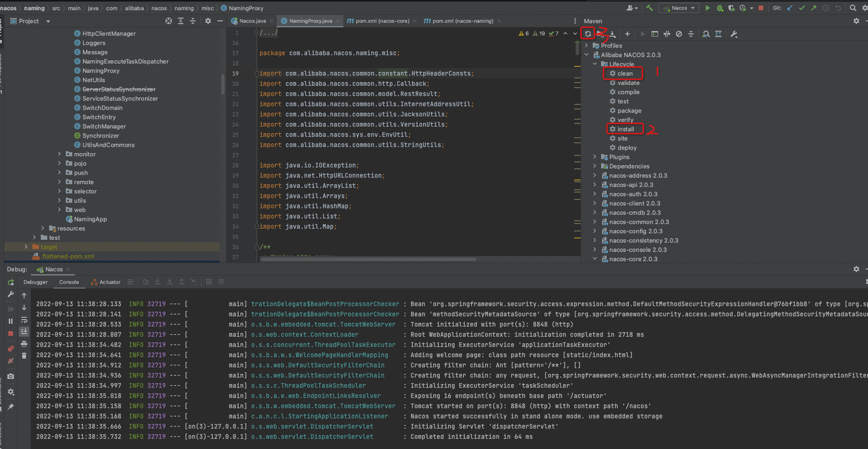
Task: Click the green Debug bug icon
Action: click(x=720, y=8)
